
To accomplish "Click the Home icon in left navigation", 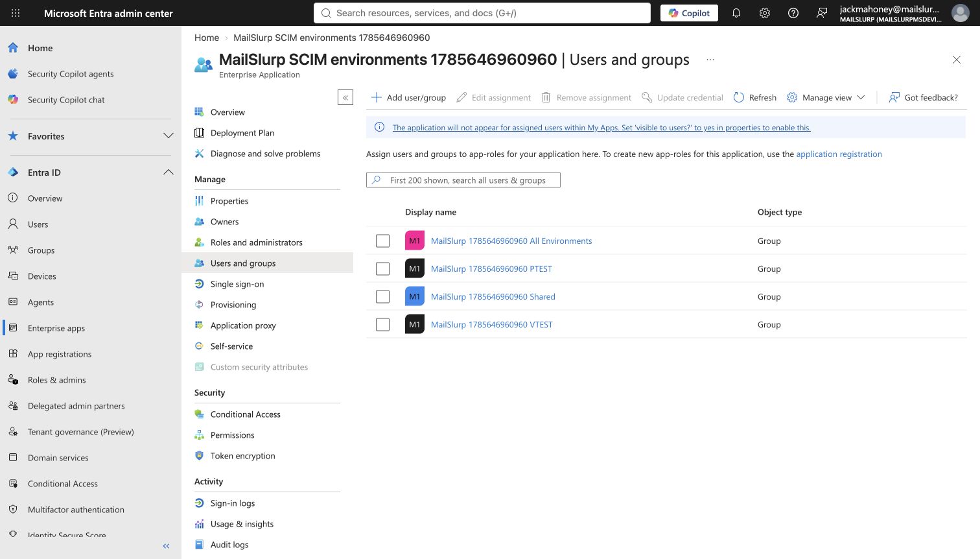I will [x=13, y=48].
